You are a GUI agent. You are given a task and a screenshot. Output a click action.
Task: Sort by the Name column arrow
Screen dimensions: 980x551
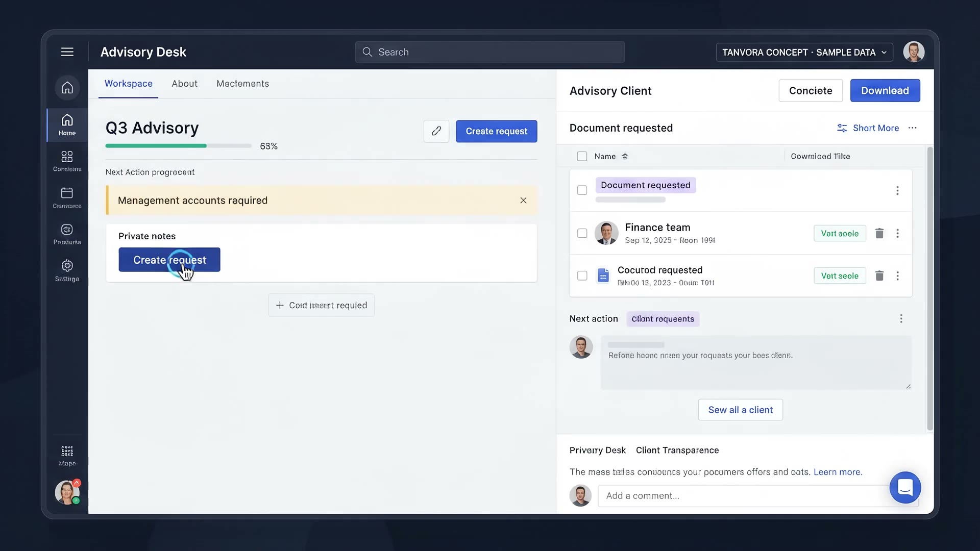[x=625, y=157]
